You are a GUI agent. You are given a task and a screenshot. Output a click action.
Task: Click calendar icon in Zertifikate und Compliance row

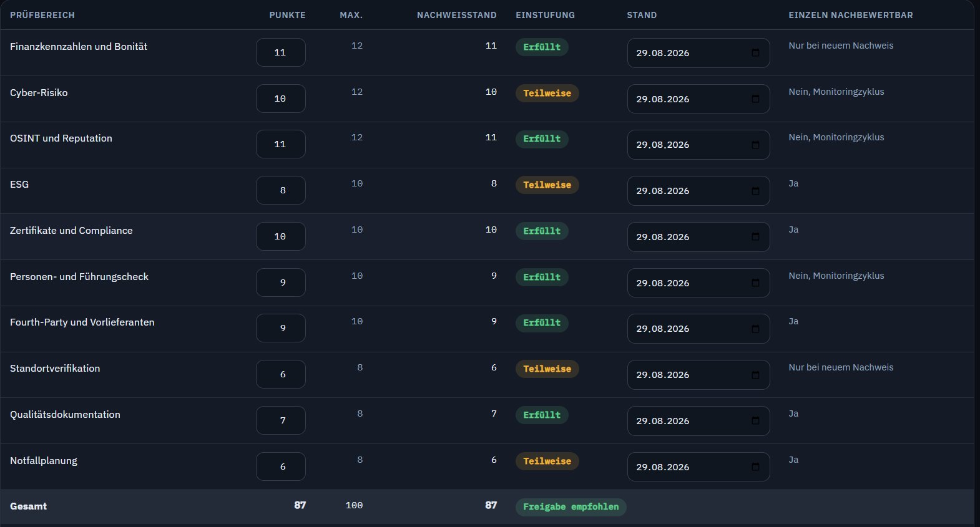755,237
